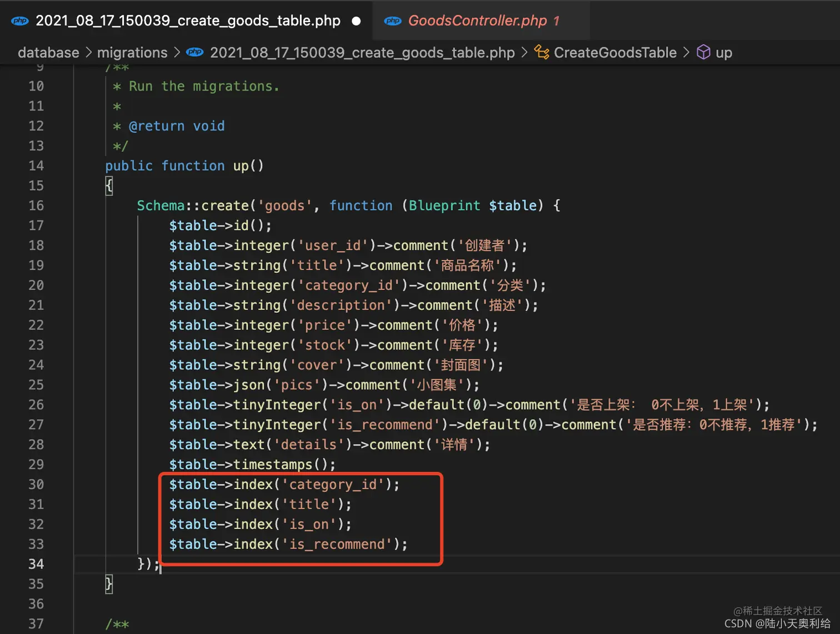Click the '@return void' comment text

[177, 126]
